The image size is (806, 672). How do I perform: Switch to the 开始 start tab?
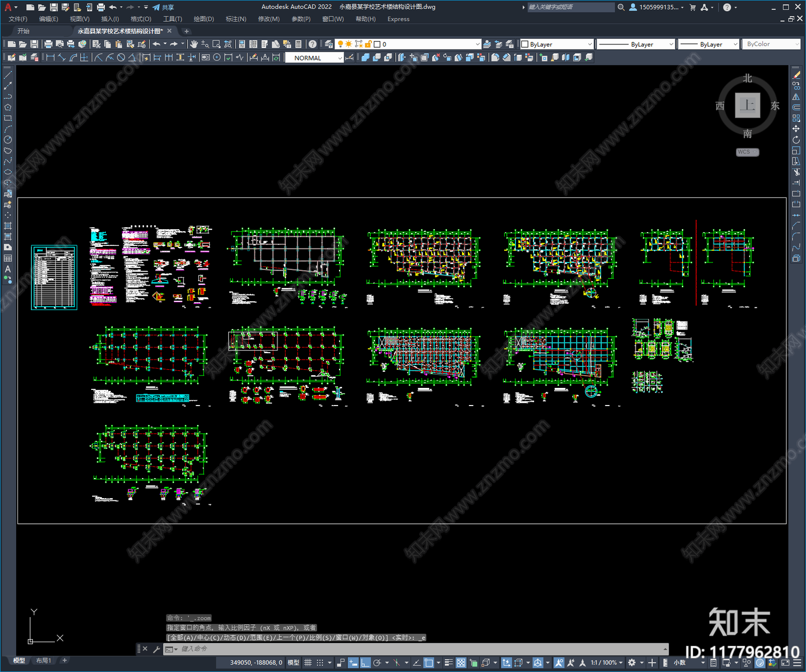click(24, 31)
